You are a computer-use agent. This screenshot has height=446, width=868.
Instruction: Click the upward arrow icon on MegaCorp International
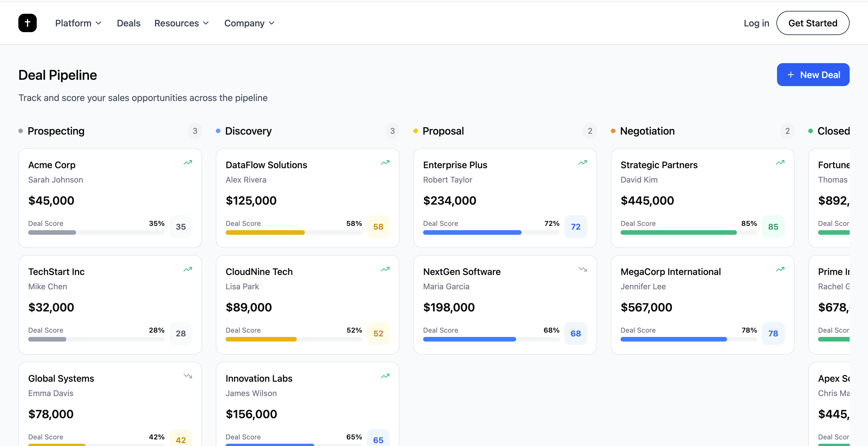[x=780, y=269]
